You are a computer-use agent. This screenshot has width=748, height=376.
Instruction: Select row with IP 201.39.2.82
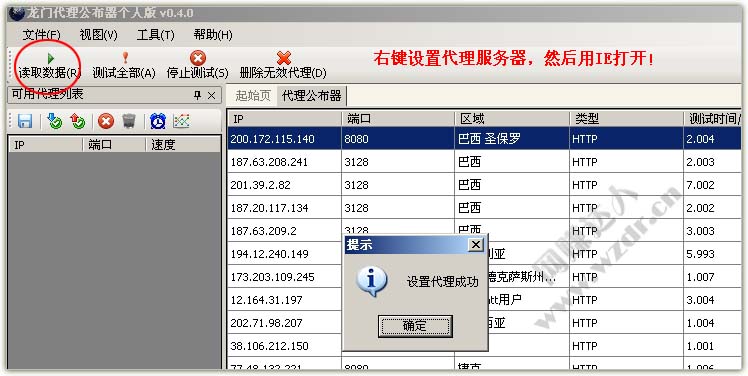(x=484, y=185)
